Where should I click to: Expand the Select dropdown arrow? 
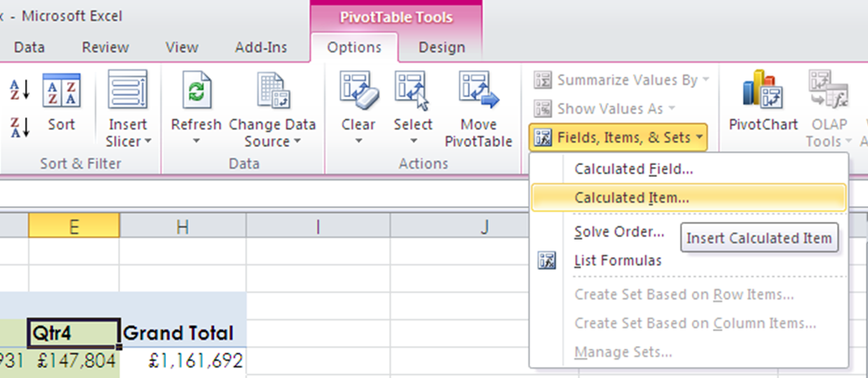[413, 142]
